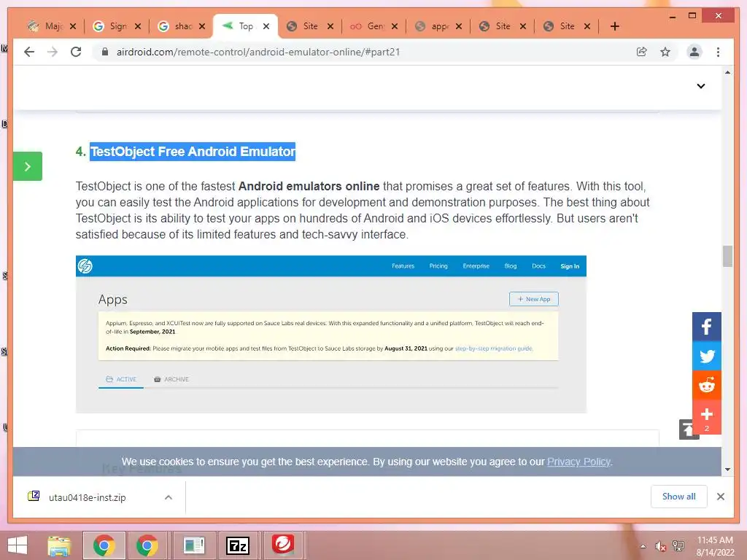This screenshot has height=560, width=747.
Task: Switch to the 'appr' tab
Action: tap(432, 26)
